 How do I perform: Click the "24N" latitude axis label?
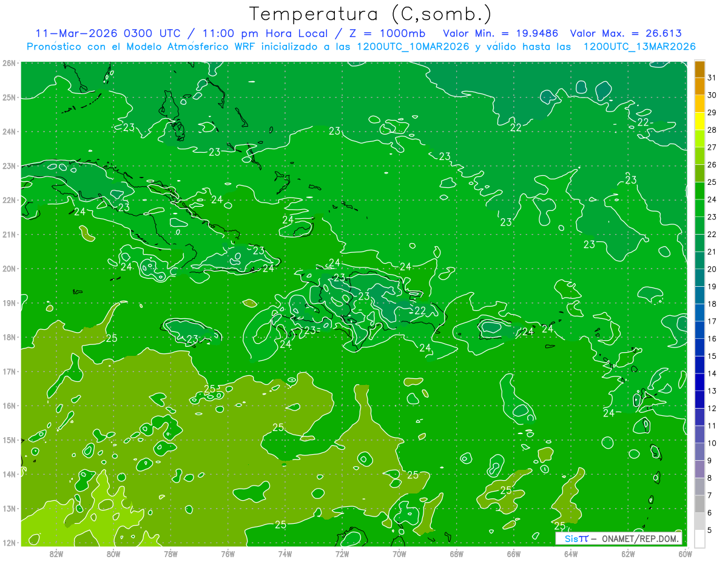(9, 131)
